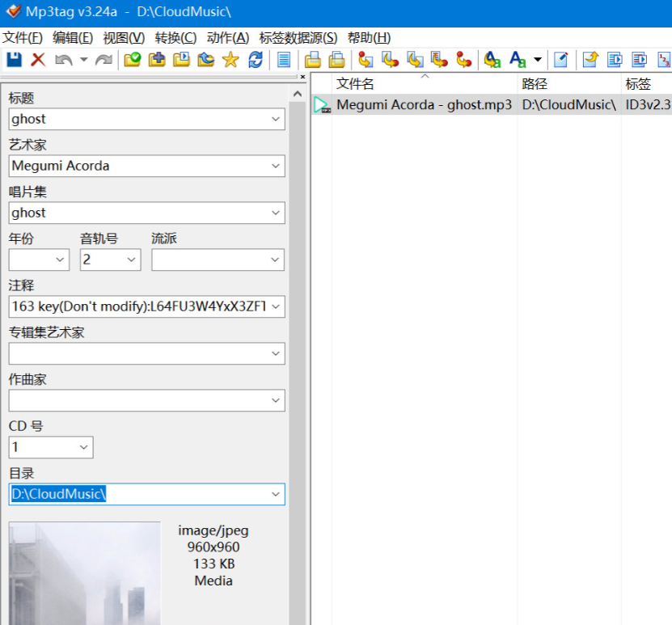
Task: Expand the 唱片集 field dropdown
Action: [276, 213]
